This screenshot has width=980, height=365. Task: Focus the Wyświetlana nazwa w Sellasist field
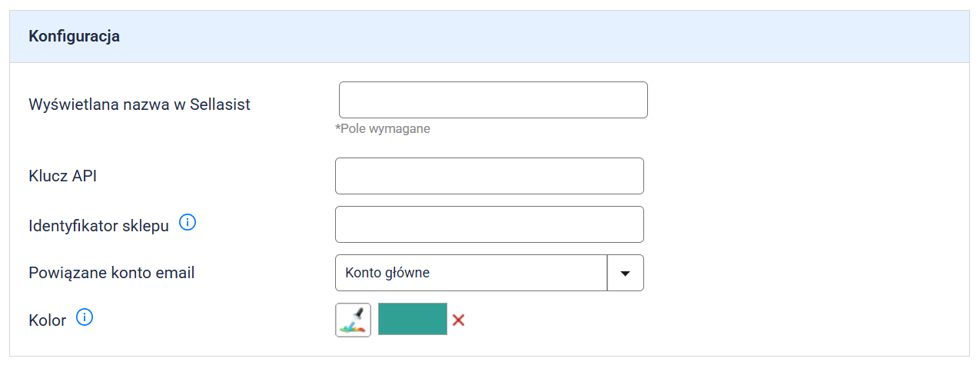pyautogui.click(x=493, y=100)
